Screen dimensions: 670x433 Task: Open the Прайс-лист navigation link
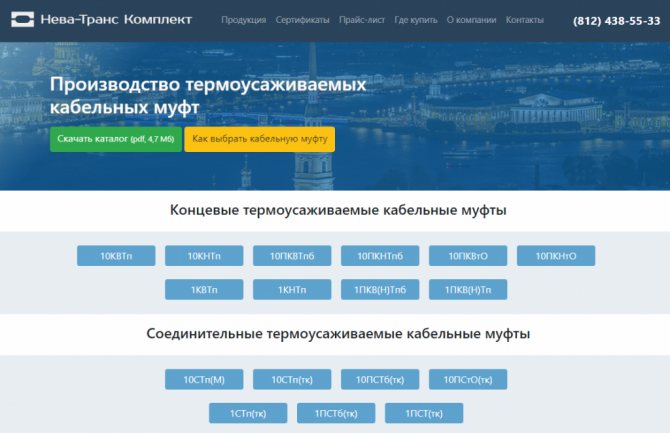coord(363,20)
